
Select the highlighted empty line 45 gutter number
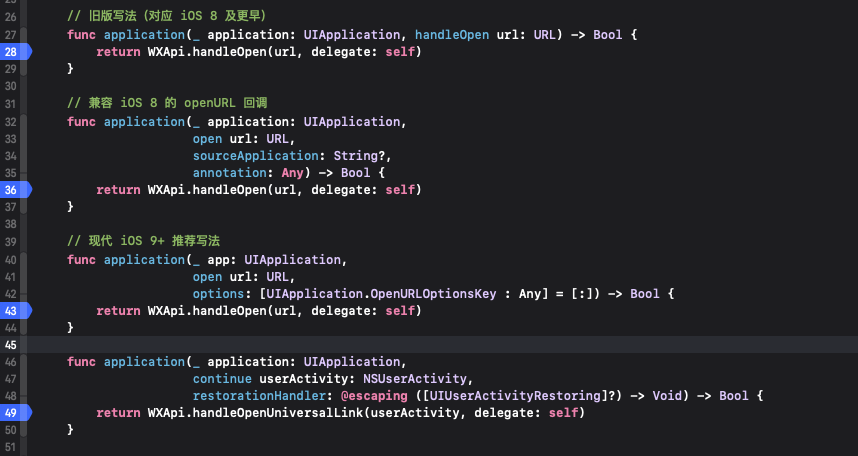10,345
